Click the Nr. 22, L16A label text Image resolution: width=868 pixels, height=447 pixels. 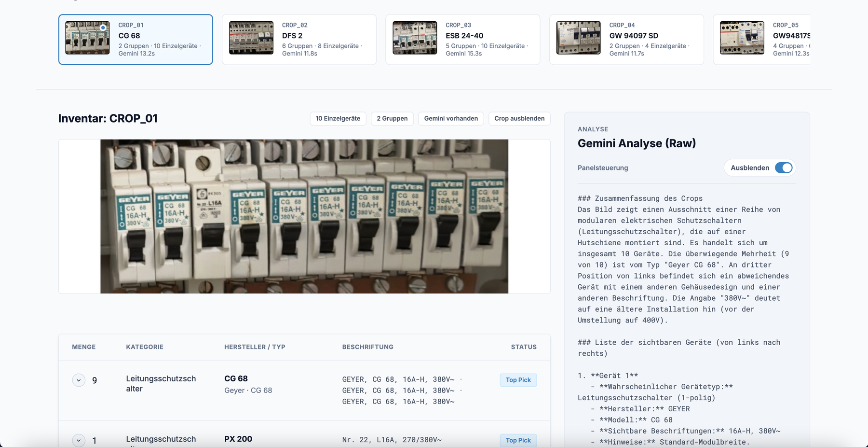click(x=392, y=440)
